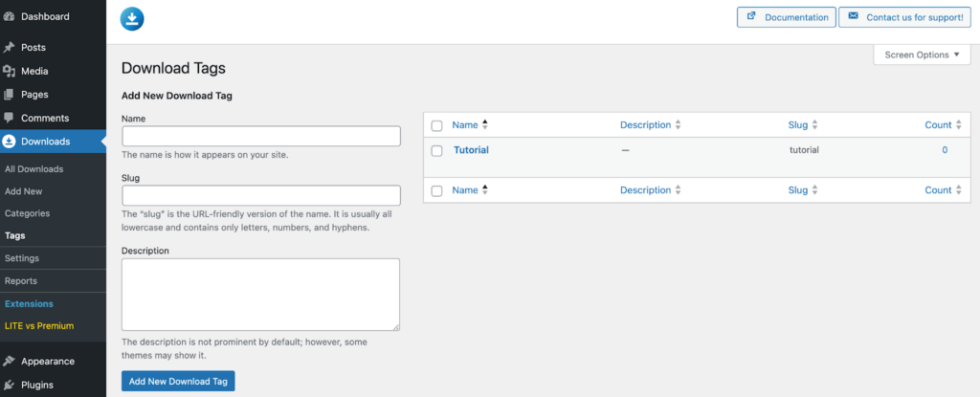Click the Pages icon in the sidebar
The height and width of the screenshot is (397, 980).
click(x=9, y=95)
